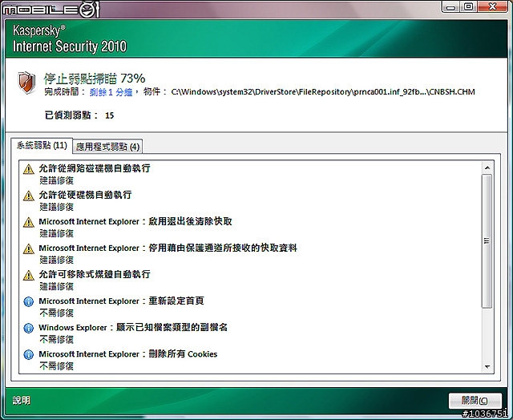
Task: Select Microsoft Internet Explorer：啟用退出後清除快取 entry
Action: point(135,221)
